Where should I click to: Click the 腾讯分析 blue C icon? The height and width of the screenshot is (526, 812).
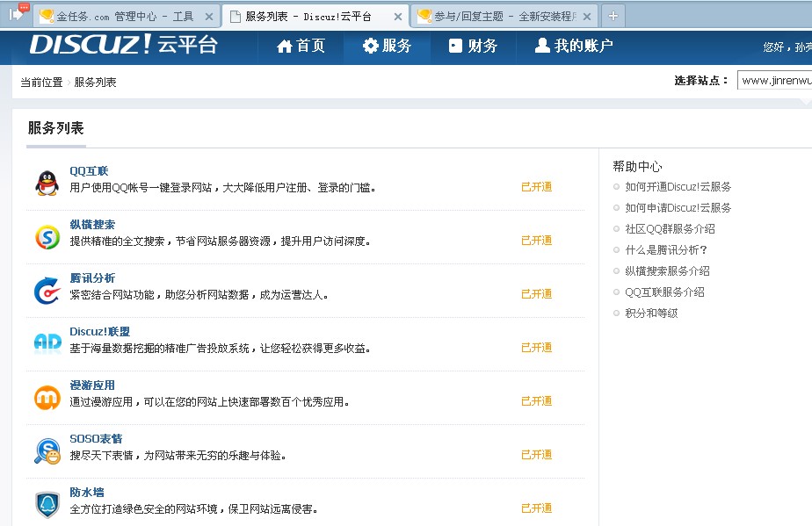[47, 291]
